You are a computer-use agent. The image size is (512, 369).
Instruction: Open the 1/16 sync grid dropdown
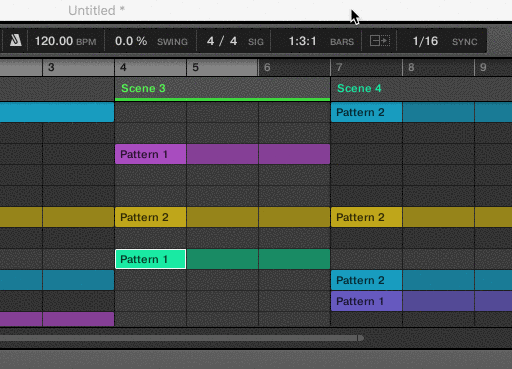pyautogui.click(x=425, y=41)
